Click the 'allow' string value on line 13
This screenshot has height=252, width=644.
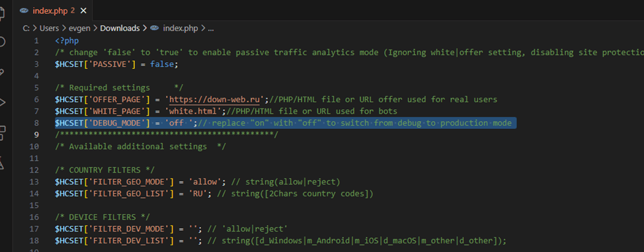(x=204, y=182)
